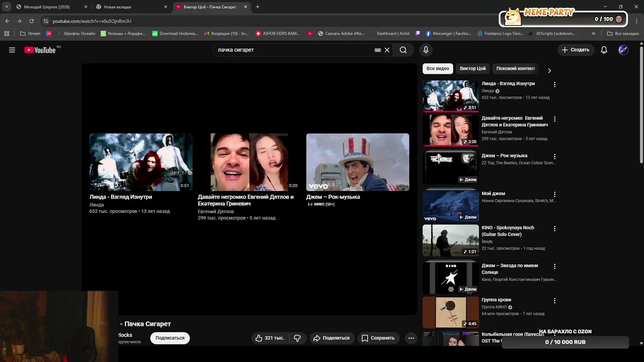Viewport: 644px width, 362px height.
Task: Open the Messenger Facebook bookmark
Action: [x=449, y=34]
